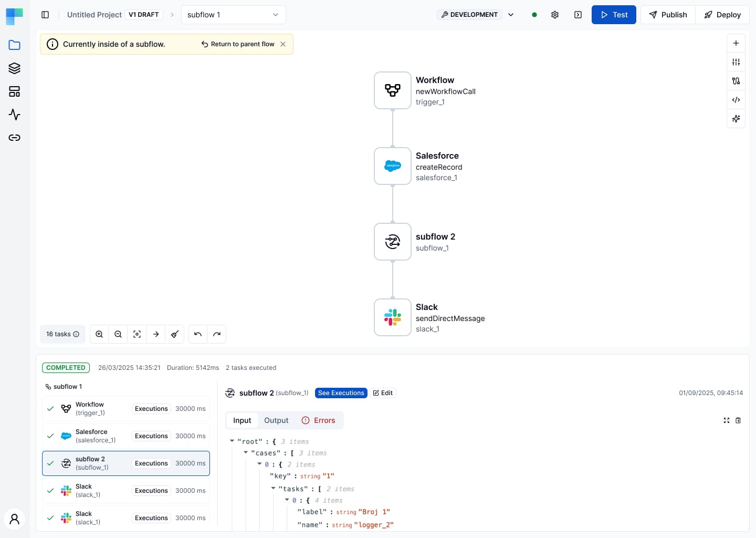756x538 pixels.
Task: Open the code view icon
Action: tap(736, 100)
